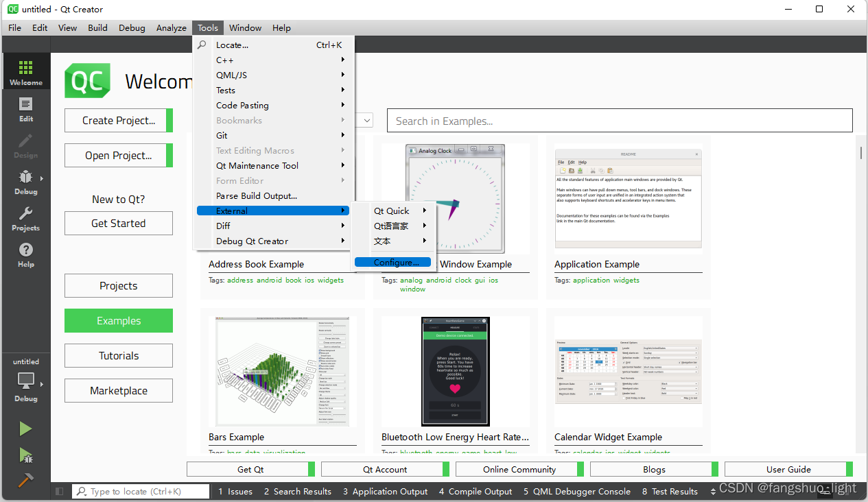Expand Code Pasting submenu

[x=273, y=106]
